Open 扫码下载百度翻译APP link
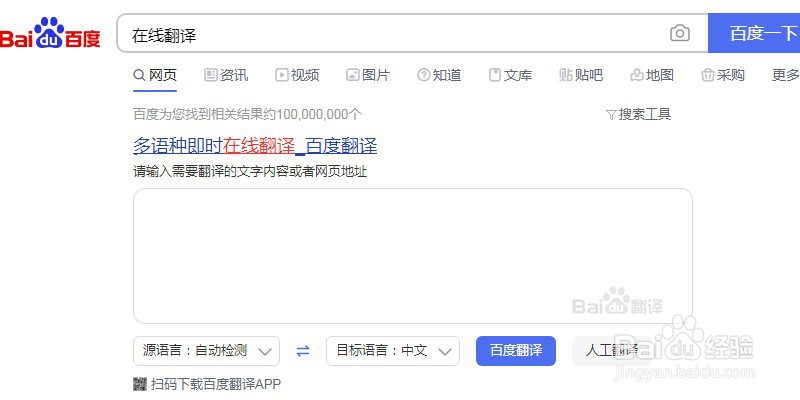800x400 pixels. click(x=216, y=384)
